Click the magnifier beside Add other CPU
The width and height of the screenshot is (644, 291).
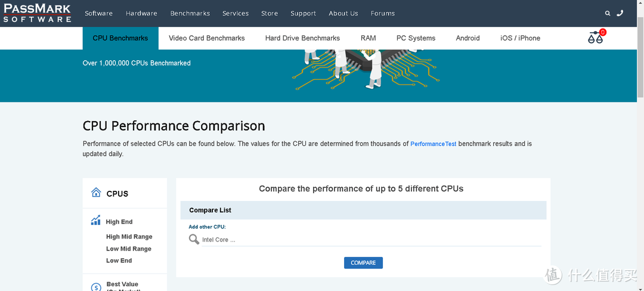point(194,239)
